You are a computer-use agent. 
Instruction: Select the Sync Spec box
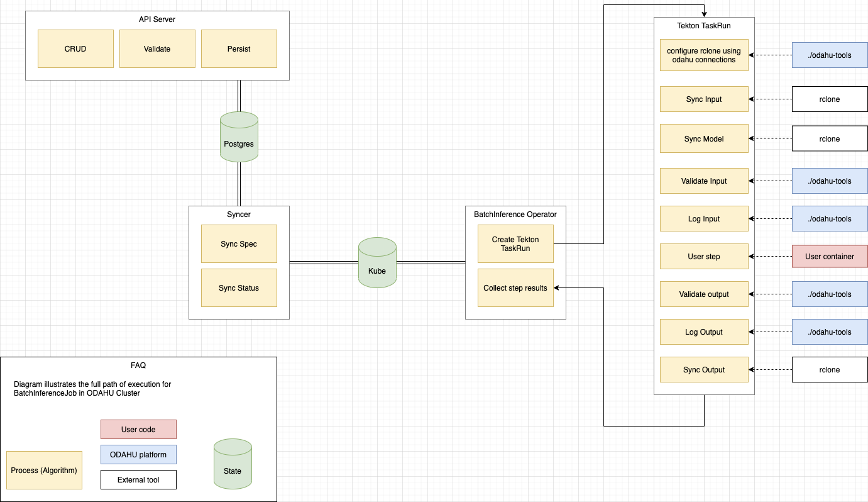[x=239, y=243]
